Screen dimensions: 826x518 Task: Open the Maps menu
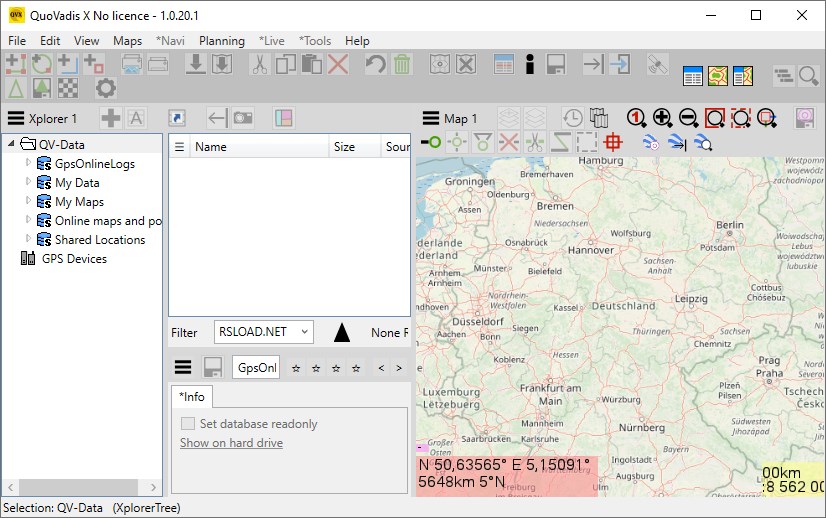127,41
